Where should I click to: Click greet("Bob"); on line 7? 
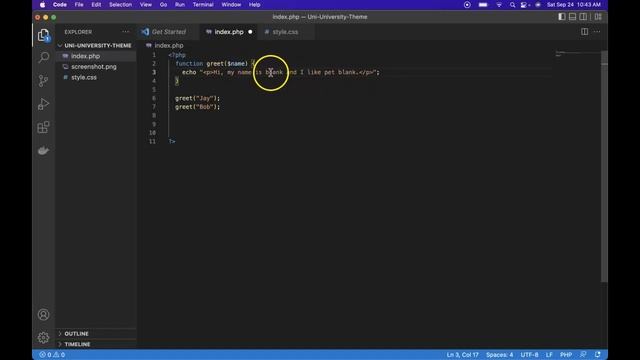point(198,107)
